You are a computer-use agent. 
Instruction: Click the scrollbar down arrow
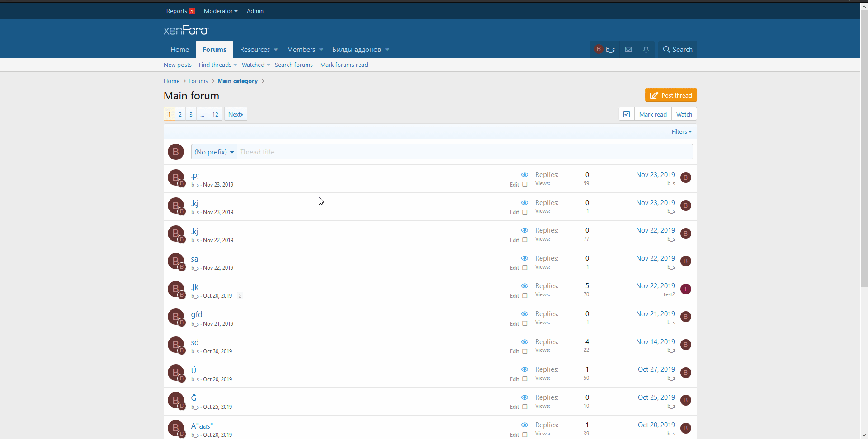click(864, 435)
